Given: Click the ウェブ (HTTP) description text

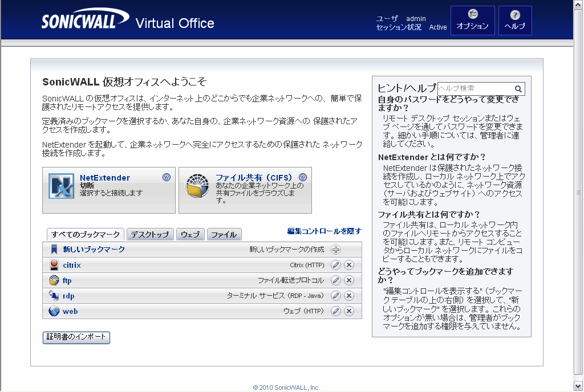Looking at the screenshot, I should [303, 311].
